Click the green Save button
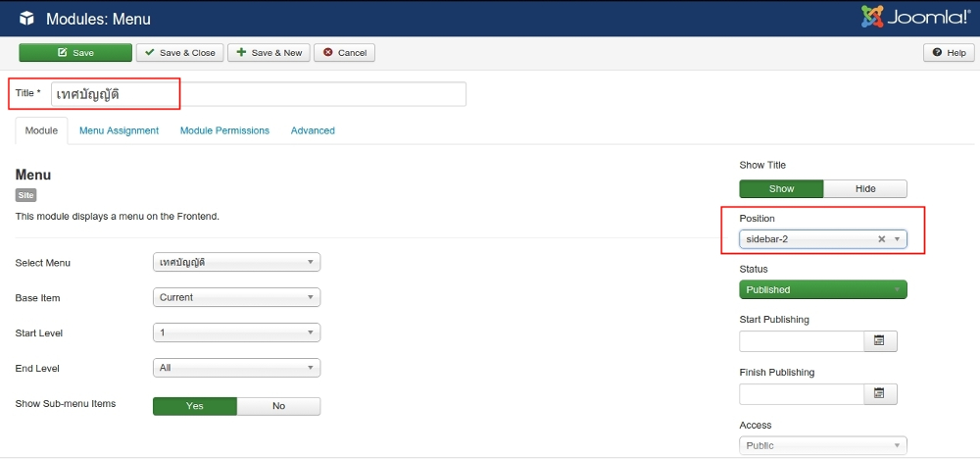980x459 pixels. point(75,53)
